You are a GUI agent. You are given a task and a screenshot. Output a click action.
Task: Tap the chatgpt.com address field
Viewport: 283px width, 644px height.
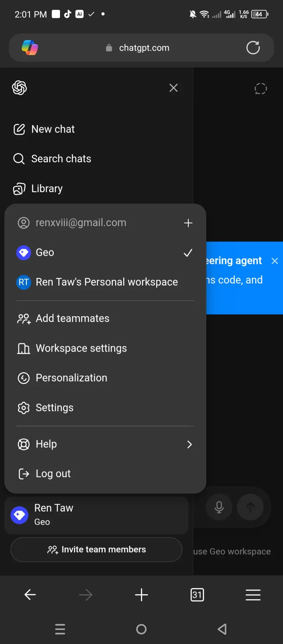141,48
